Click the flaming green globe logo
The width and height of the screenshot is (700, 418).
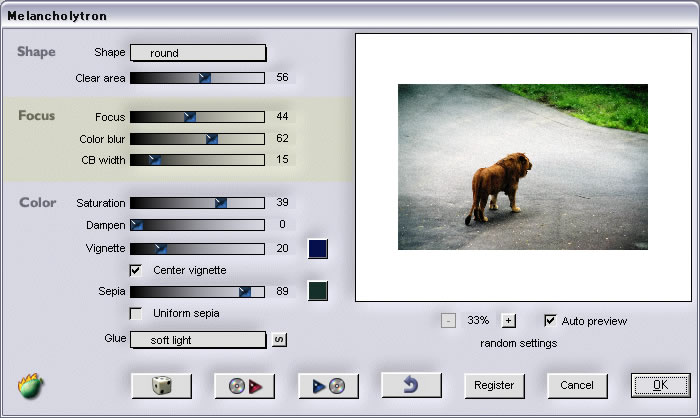click(x=30, y=386)
